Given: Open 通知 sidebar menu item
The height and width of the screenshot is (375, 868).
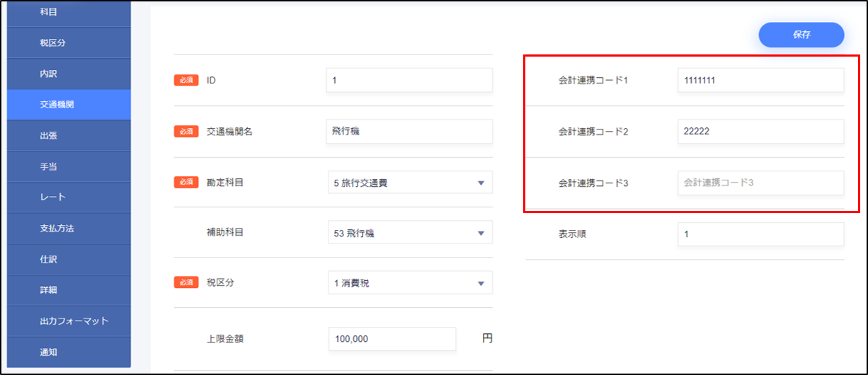Looking at the screenshot, I should point(69,352).
